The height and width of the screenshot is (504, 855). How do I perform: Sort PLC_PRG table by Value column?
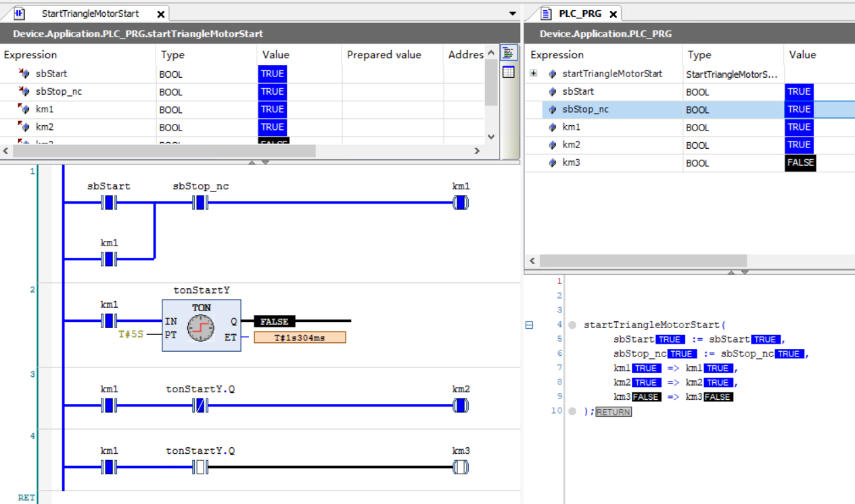click(819, 55)
